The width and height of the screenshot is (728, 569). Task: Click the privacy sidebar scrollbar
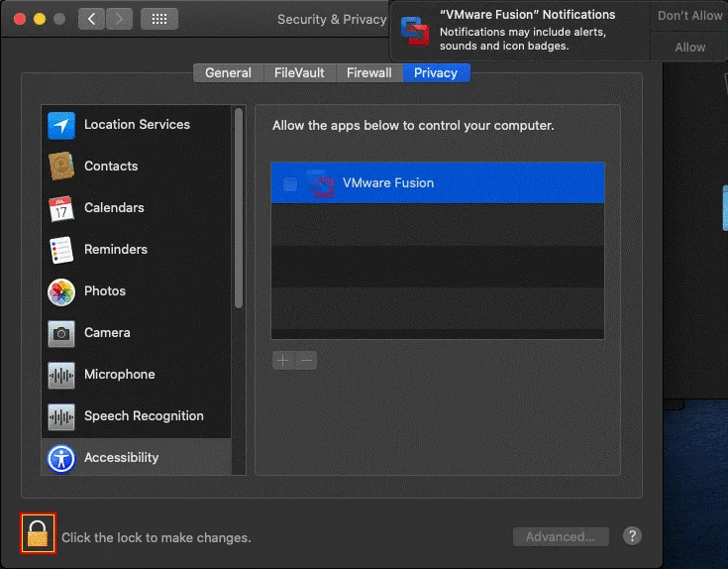(x=238, y=208)
